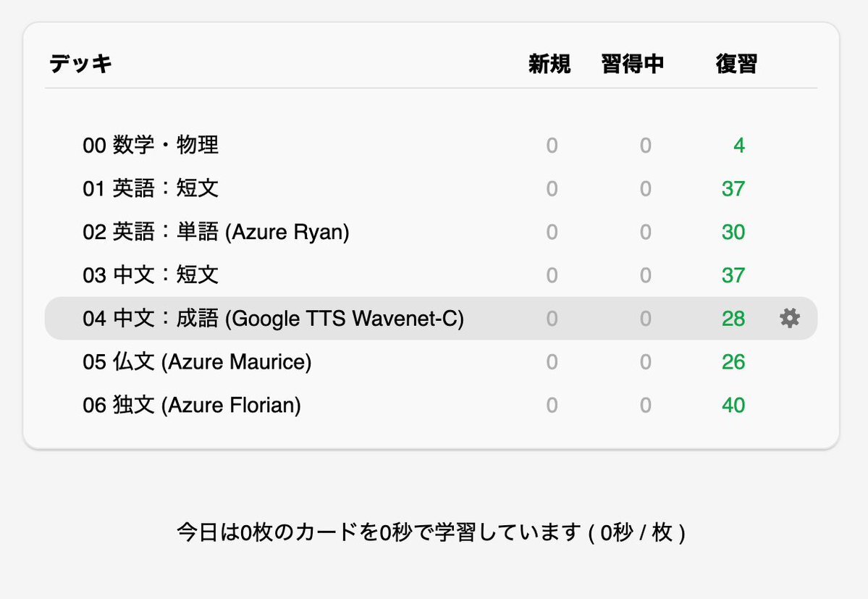
Task: Click review count 4 for 数学・物理
Action: [x=739, y=146]
